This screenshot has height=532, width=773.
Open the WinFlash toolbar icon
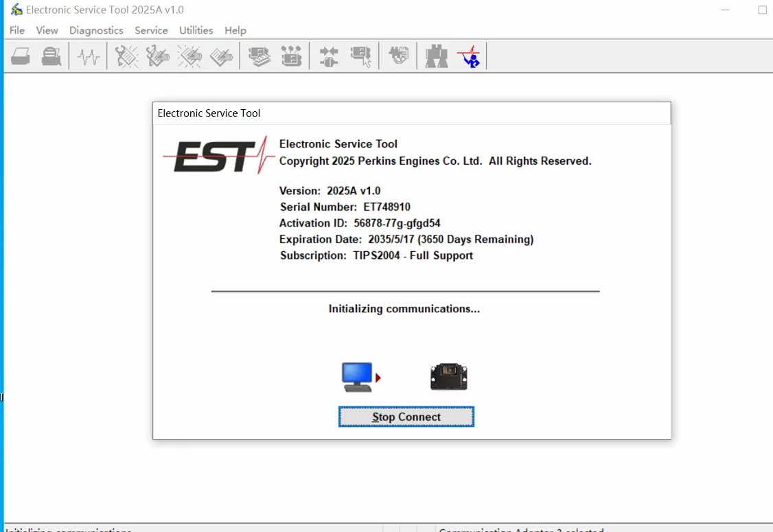pyautogui.click(x=398, y=55)
